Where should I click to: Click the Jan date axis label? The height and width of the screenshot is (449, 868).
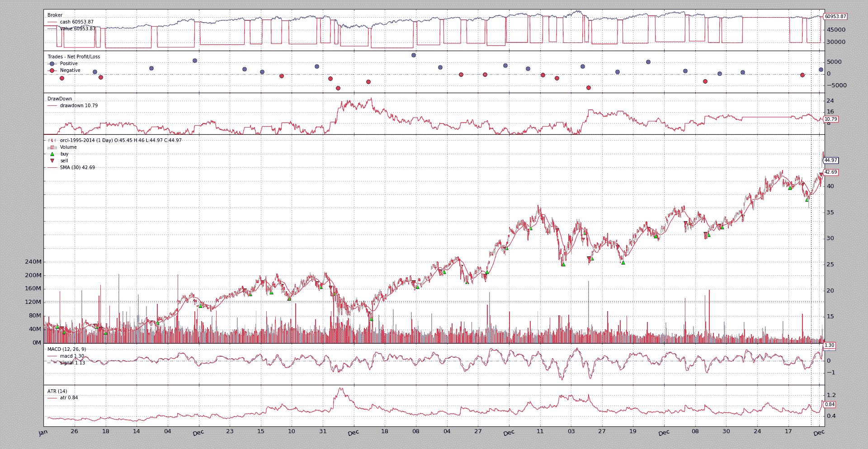(43, 433)
